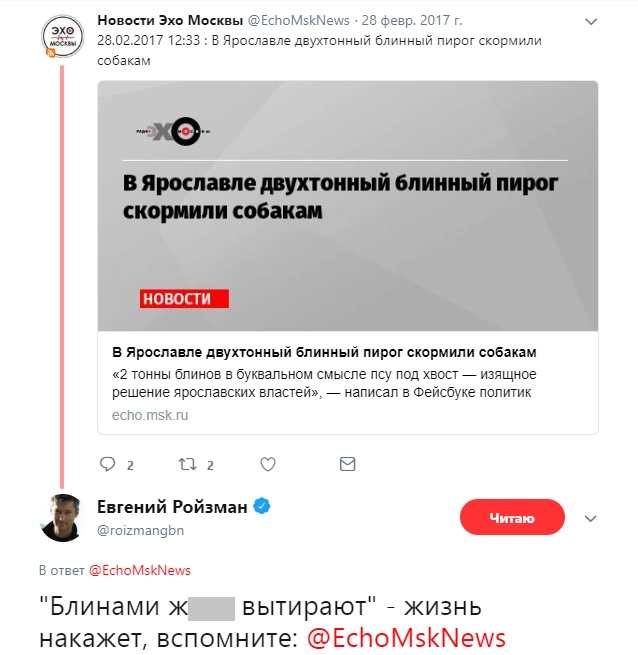Toggle the red Читаю follow button

pos(512,518)
